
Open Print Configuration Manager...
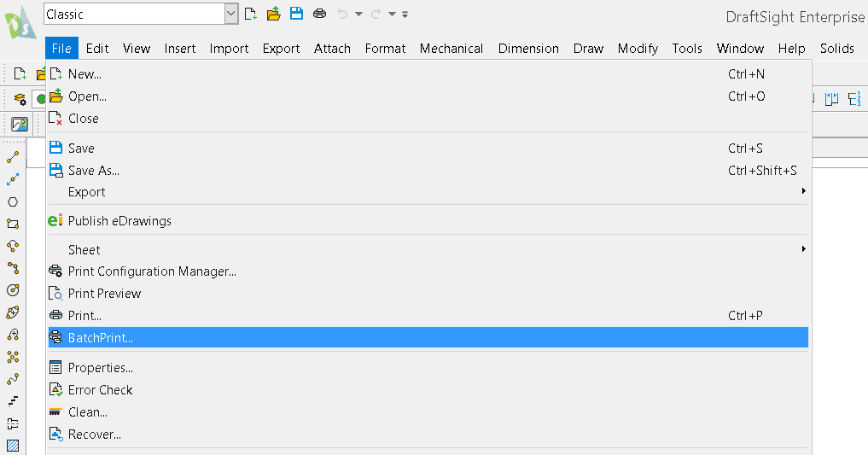(x=428, y=271)
